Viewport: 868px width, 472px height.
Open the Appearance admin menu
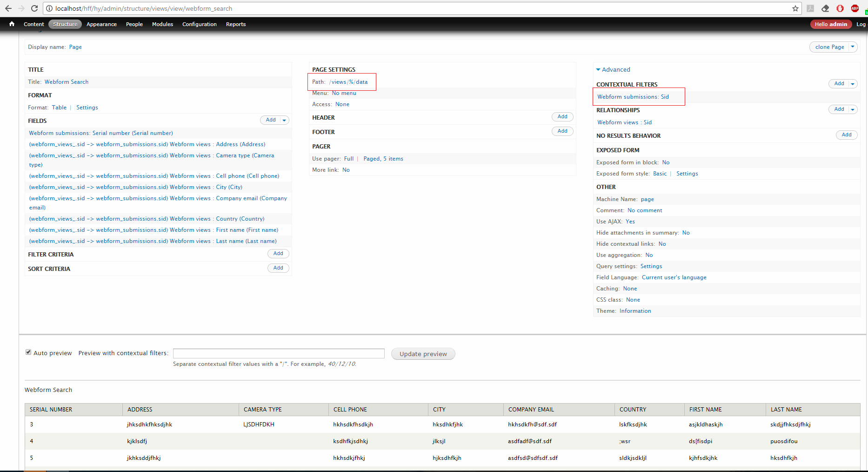(101, 24)
